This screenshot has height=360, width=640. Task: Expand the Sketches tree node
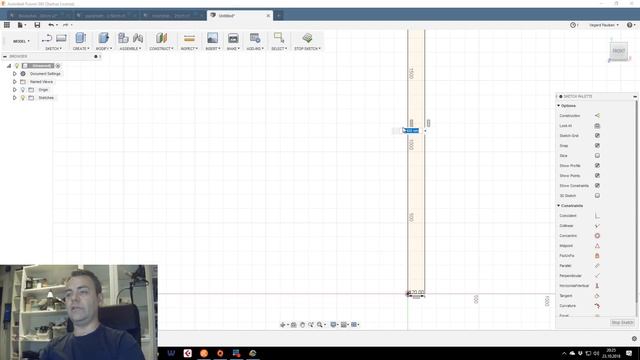15,98
